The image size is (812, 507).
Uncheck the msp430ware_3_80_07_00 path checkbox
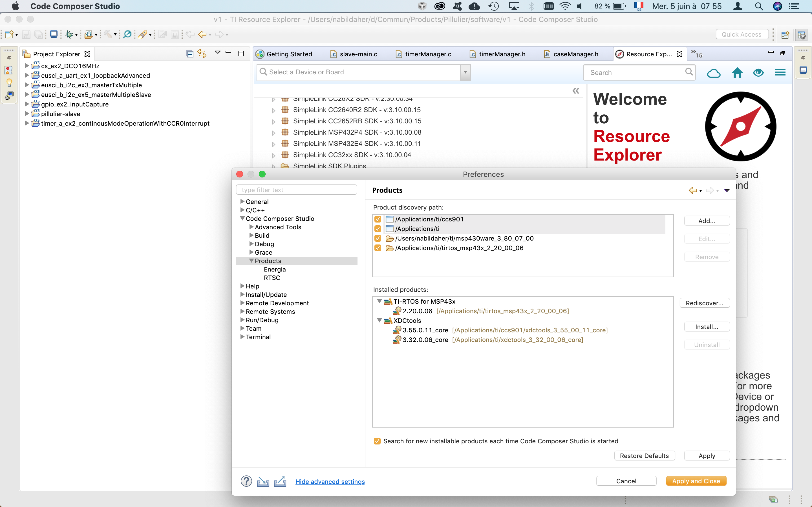click(x=378, y=238)
